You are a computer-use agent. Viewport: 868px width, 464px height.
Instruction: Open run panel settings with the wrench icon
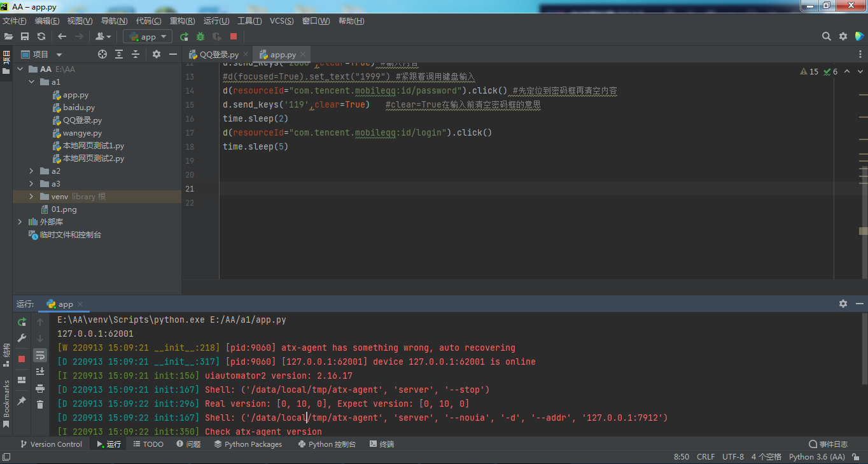point(22,337)
